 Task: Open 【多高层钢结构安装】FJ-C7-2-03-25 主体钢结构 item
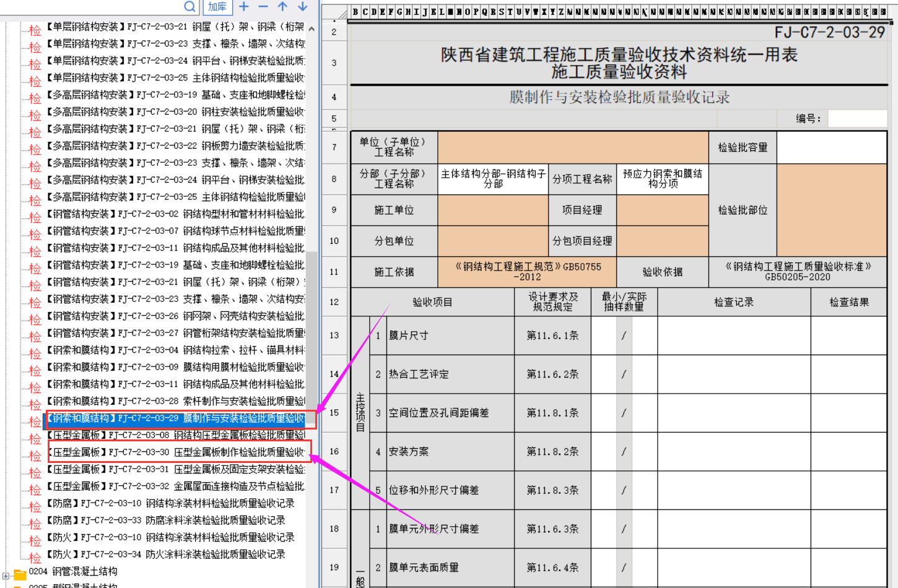(175, 197)
